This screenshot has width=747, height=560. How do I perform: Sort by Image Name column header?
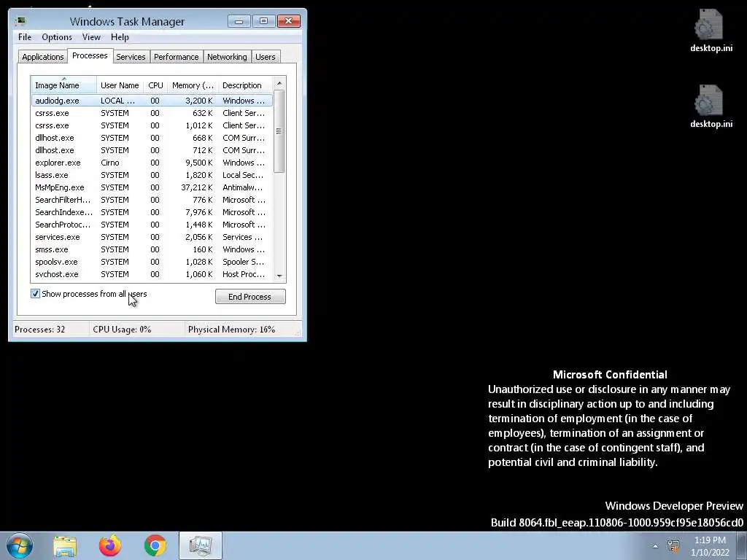pyautogui.click(x=64, y=85)
